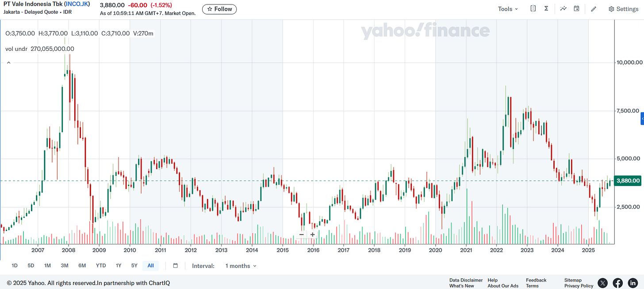Select the 3M range

click(x=65, y=266)
